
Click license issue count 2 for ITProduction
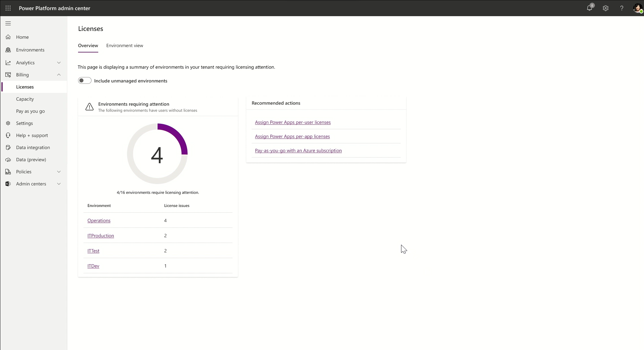coord(165,236)
